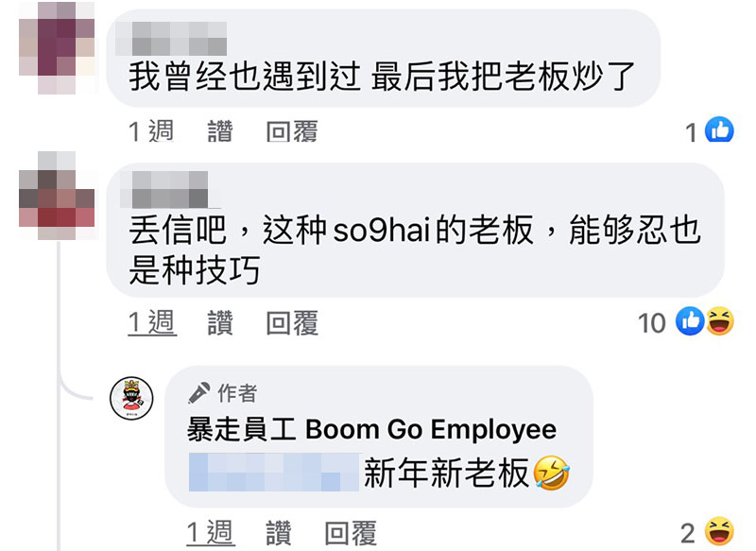Click 回覆 under the so9hai comment
The image size is (756, 551).
tap(292, 322)
